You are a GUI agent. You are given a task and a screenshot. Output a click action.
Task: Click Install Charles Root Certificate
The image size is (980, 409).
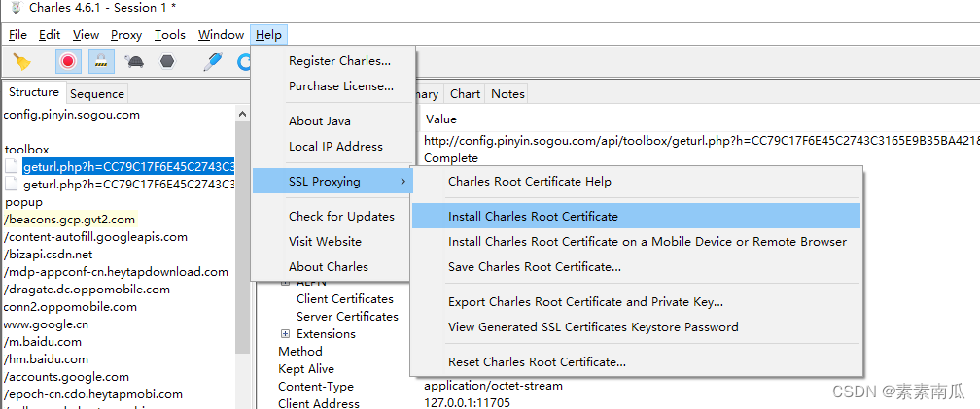tap(636, 216)
